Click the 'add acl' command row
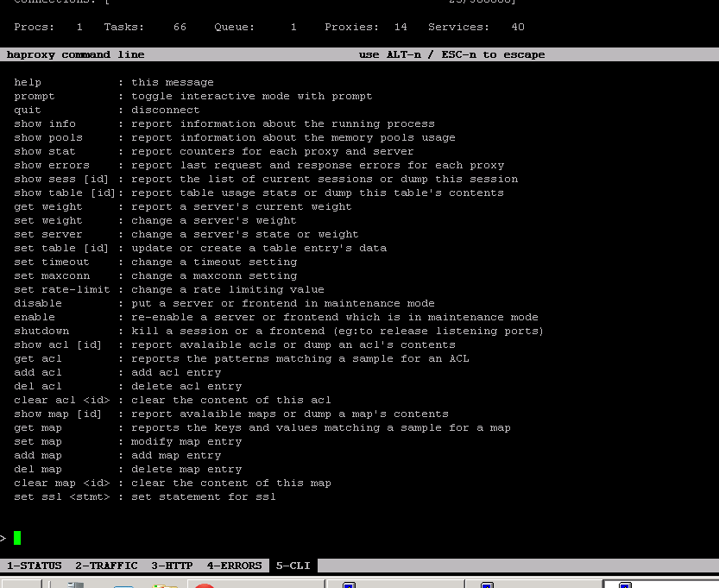719x588 pixels. (117, 372)
